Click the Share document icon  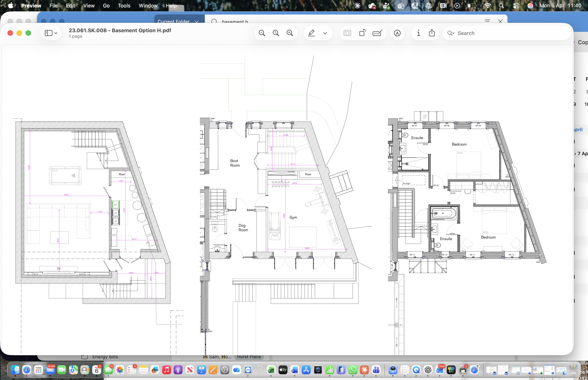click(x=432, y=33)
